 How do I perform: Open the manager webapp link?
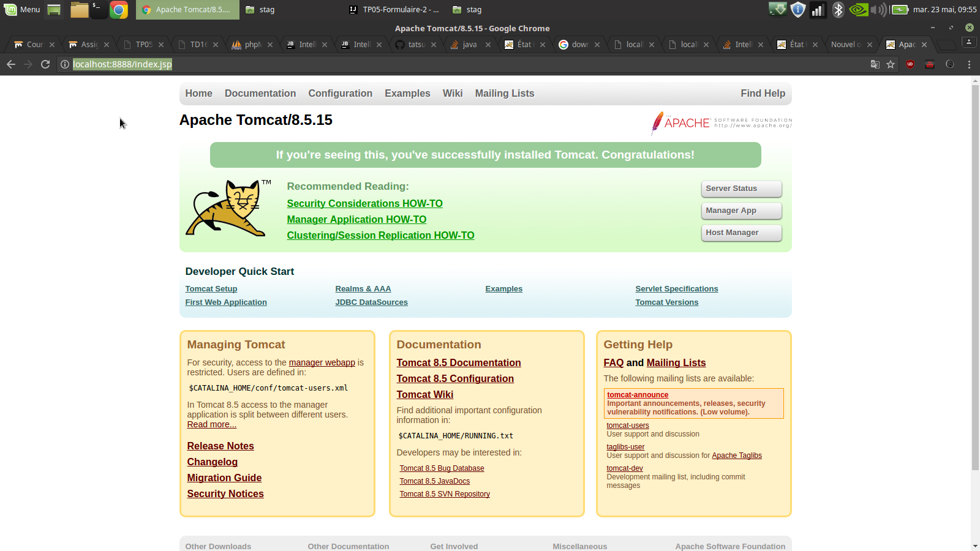click(x=322, y=362)
